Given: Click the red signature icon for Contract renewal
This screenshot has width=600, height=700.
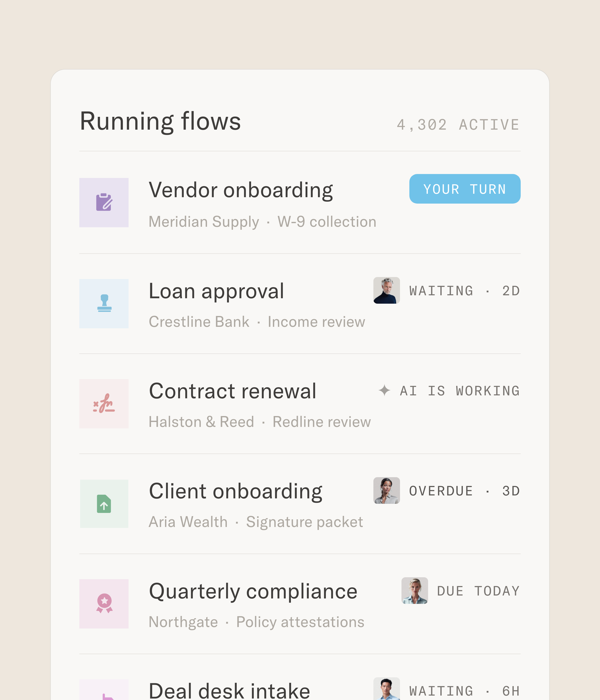Looking at the screenshot, I should [104, 403].
